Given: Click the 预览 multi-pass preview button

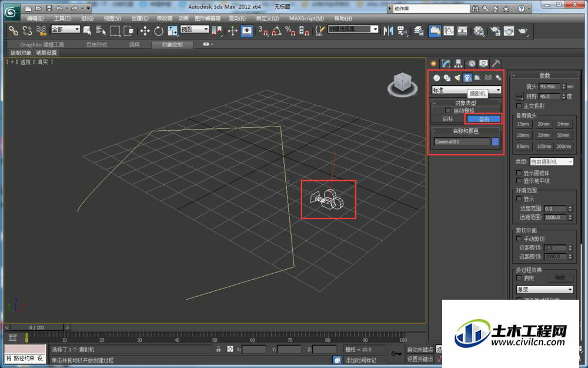Looking at the screenshot, I should 560,278.
